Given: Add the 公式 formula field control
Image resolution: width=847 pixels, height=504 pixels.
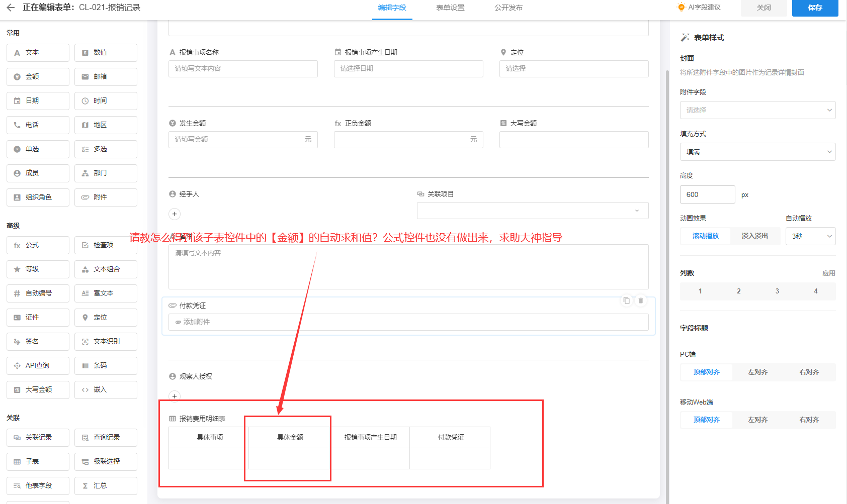Looking at the screenshot, I should (38, 245).
